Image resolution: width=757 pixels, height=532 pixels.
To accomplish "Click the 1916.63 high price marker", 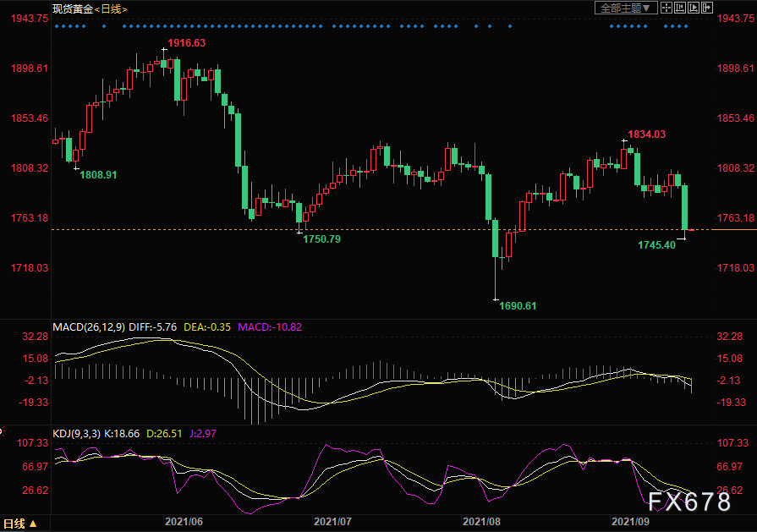I will pyautogui.click(x=186, y=43).
